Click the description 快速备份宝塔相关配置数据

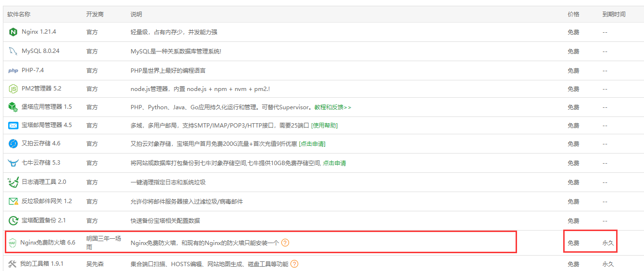165,220
